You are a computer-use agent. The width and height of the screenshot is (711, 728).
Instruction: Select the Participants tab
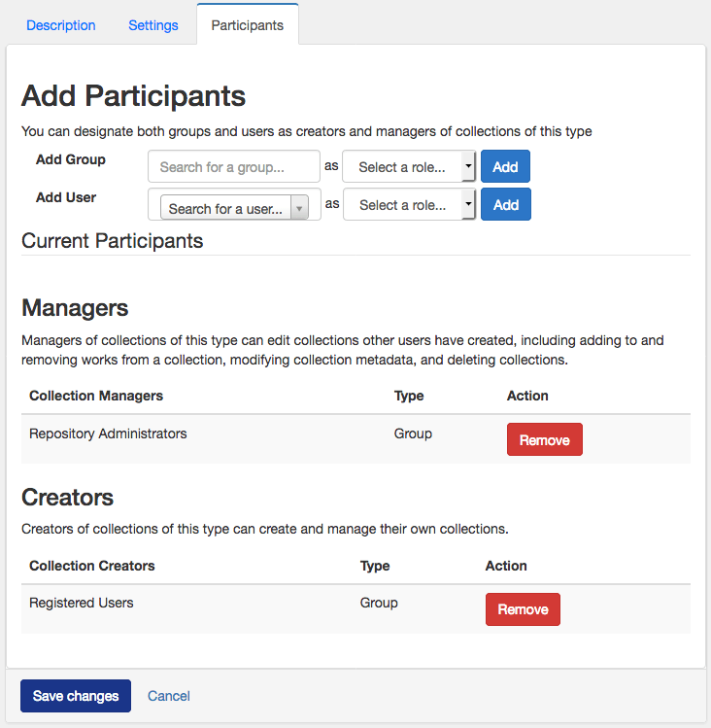pyautogui.click(x=248, y=25)
